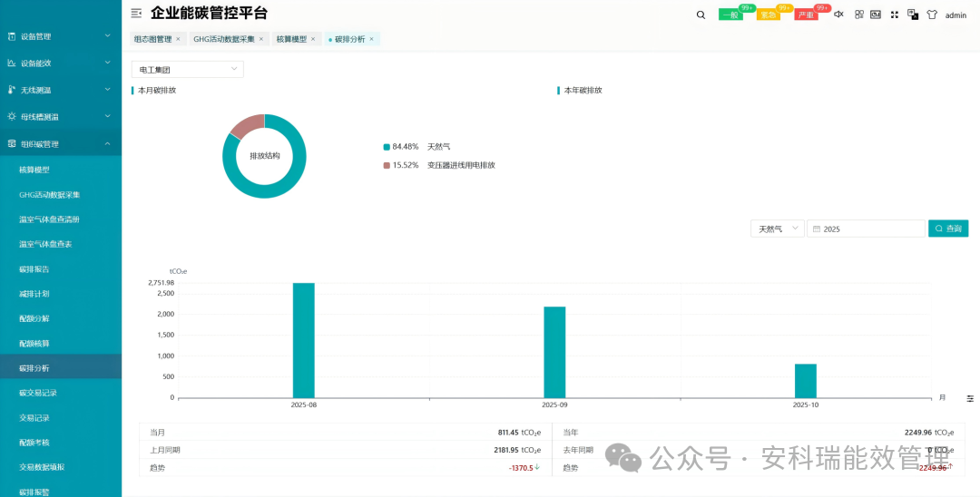Open the theme skin shirt icon
This screenshot has width=980, height=497.
click(x=932, y=15)
